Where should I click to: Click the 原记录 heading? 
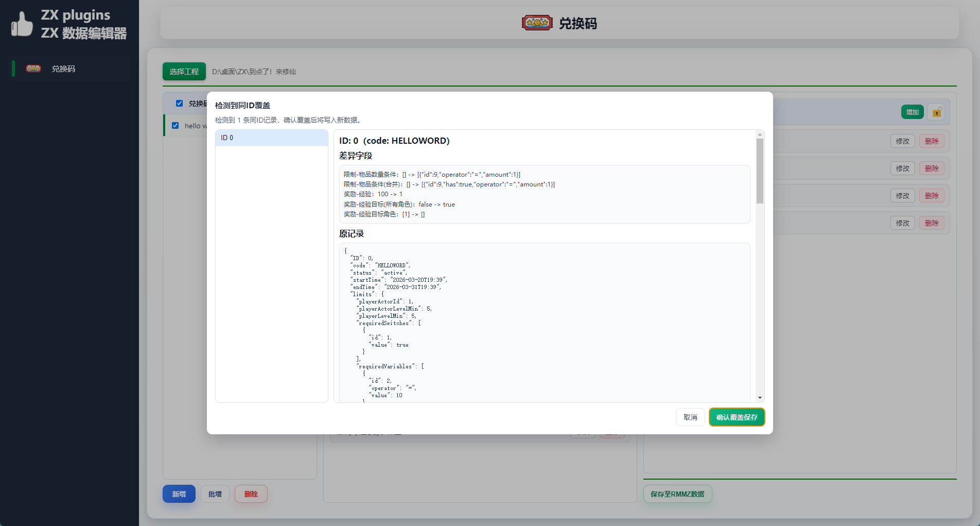352,233
